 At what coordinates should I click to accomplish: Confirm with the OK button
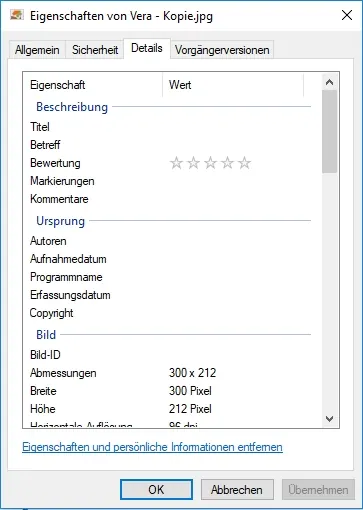[156, 490]
